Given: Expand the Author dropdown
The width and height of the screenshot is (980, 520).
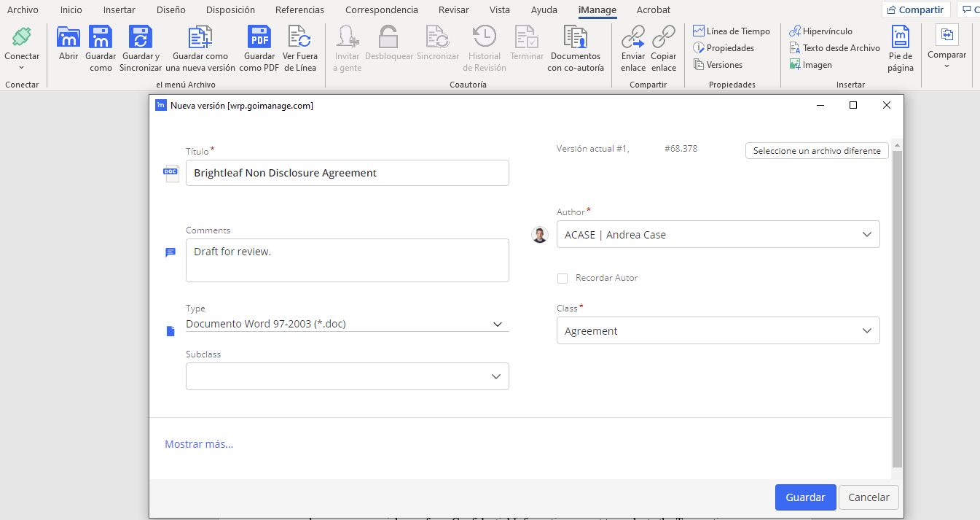Looking at the screenshot, I should (x=866, y=235).
